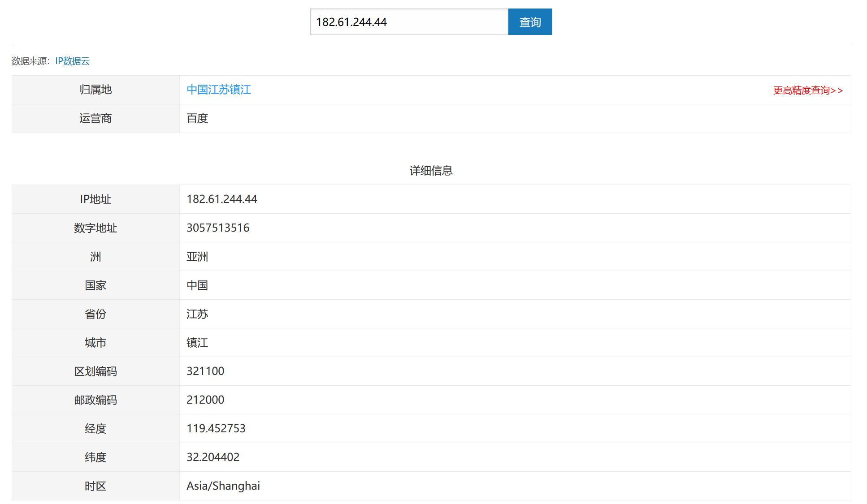Click the 查询 search button
Screen dimensions: 867x504
pyautogui.click(x=529, y=22)
